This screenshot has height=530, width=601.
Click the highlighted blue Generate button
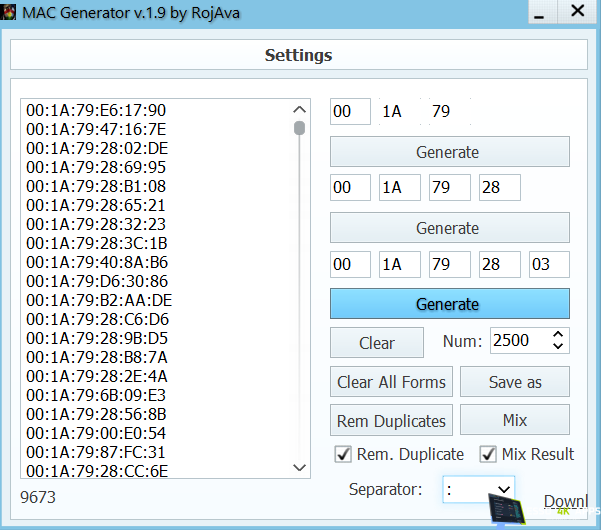coord(449,304)
